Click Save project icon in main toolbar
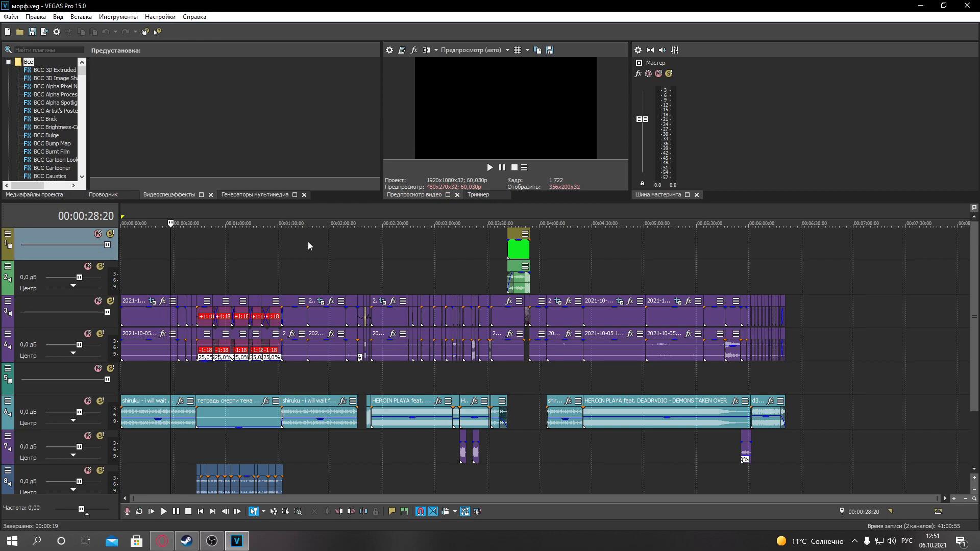This screenshot has height=551, width=980. [32, 32]
